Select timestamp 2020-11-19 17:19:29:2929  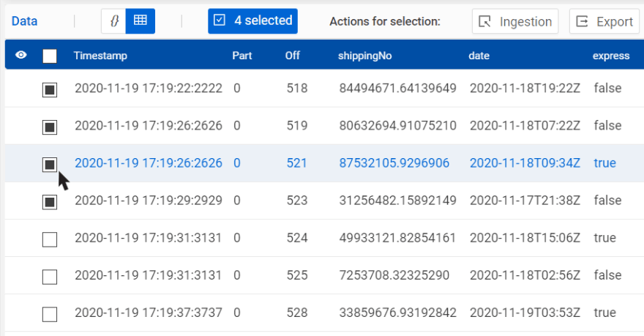(149, 200)
